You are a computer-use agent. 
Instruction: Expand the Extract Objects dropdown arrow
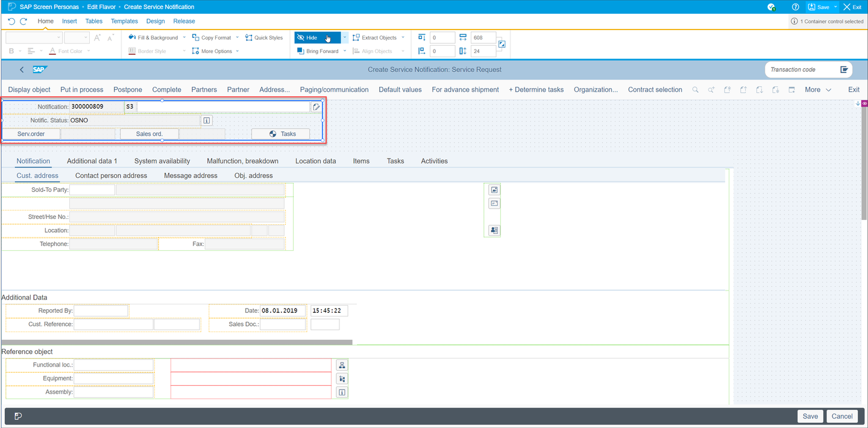[403, 37]
